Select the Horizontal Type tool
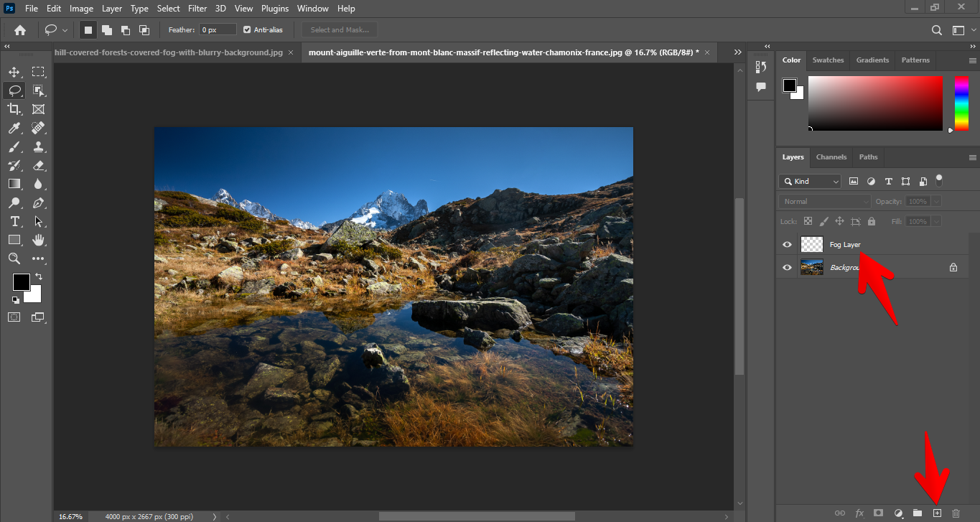This screenshot has height=522, width=980. [14, 221]
